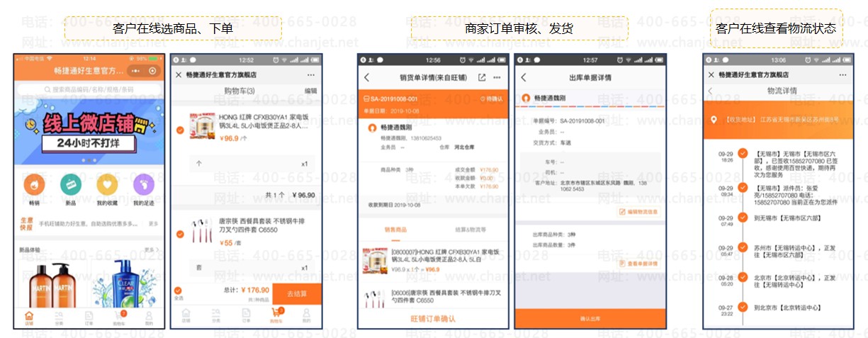Click the 09-29 07:49 logistics marker
The image size is (868, 338).
click(742, 218)
